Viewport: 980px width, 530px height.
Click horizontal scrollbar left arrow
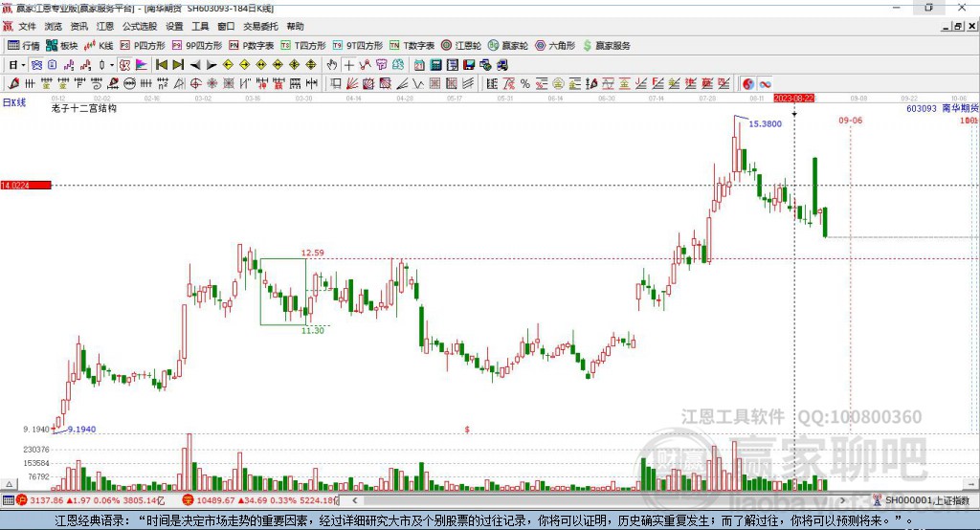pos(354,500)
